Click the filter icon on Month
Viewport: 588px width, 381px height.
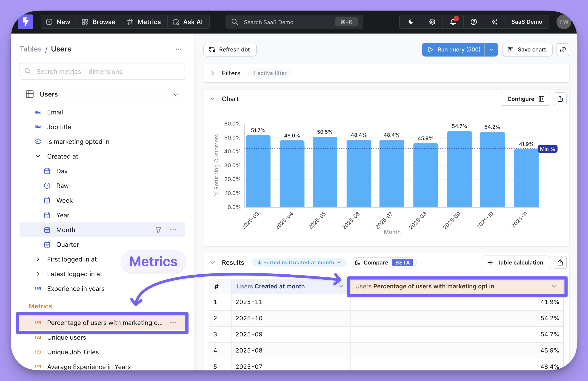point(158,230)
